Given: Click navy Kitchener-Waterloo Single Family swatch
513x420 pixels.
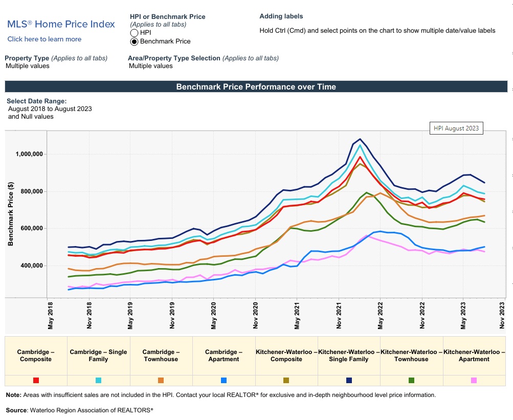Looking at the screenshot, I should coord(349,381).
